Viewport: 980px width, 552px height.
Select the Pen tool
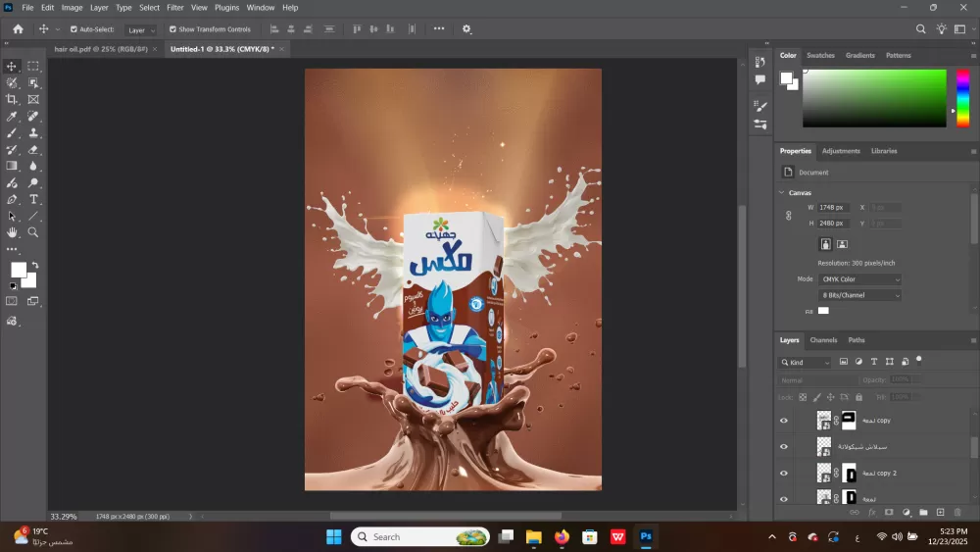click(x=12, y=199)
